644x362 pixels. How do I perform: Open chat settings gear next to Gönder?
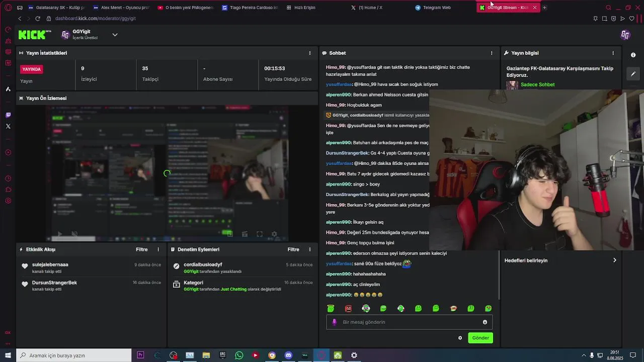(x=460, y=338)
